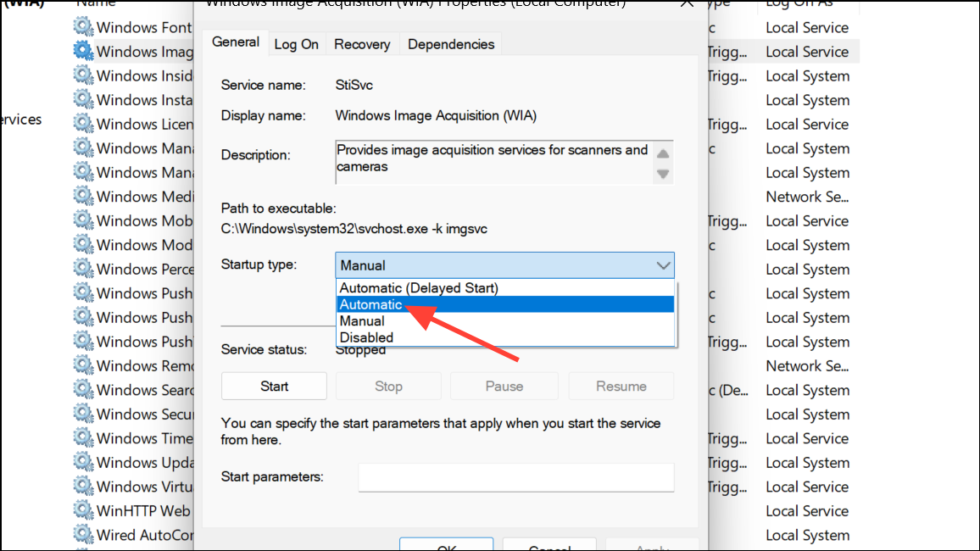Click gear icon for Wired AutoConfig service
This screenshot has height=551, width=980.
83,534
